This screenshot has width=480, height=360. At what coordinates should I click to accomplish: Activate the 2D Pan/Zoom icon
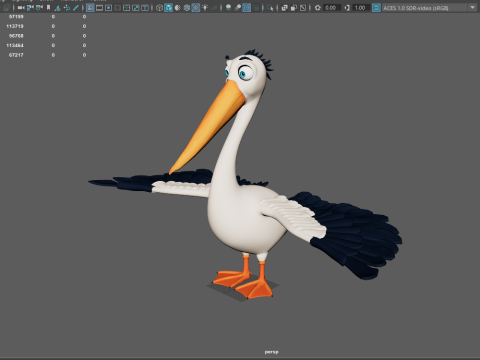point(67,7)
